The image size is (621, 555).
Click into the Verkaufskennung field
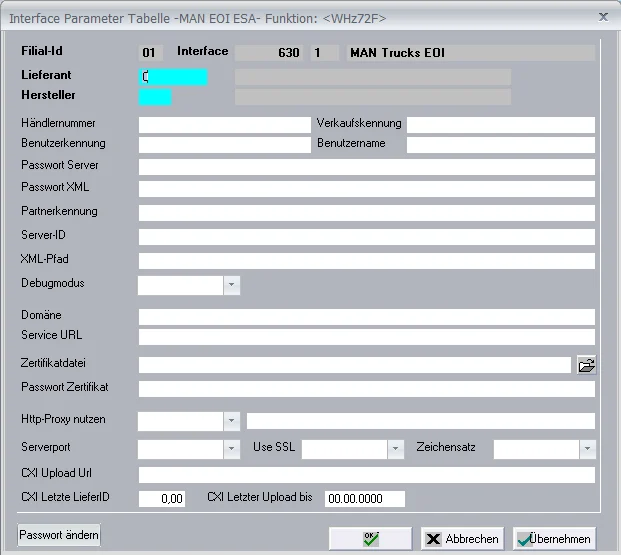[501, 125]
